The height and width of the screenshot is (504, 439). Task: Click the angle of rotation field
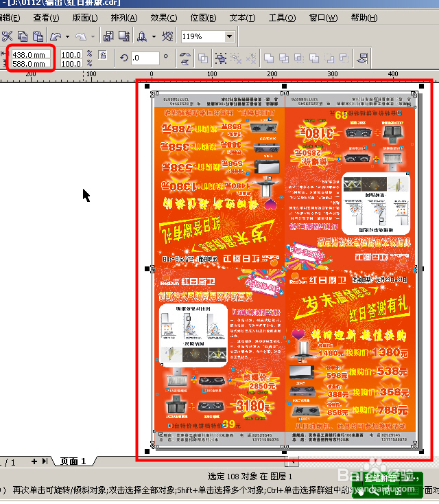(x=145, y=58)
